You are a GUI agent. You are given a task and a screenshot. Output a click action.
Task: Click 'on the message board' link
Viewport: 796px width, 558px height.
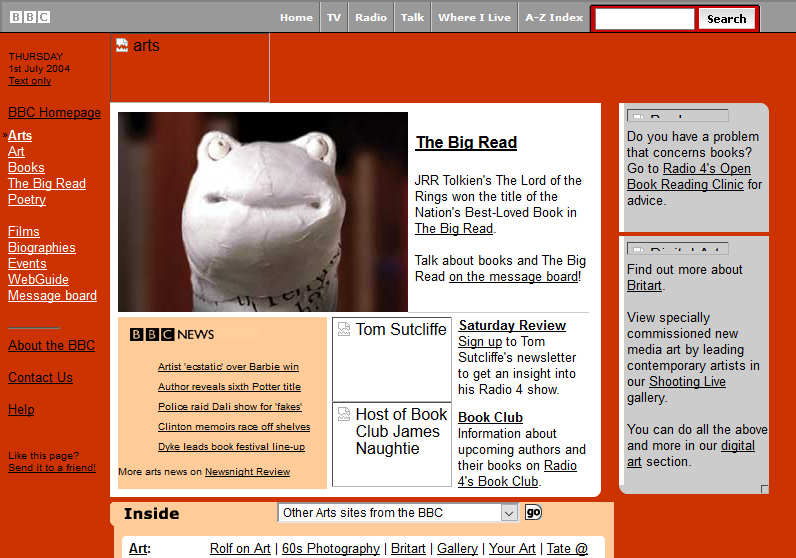point(514,276)
